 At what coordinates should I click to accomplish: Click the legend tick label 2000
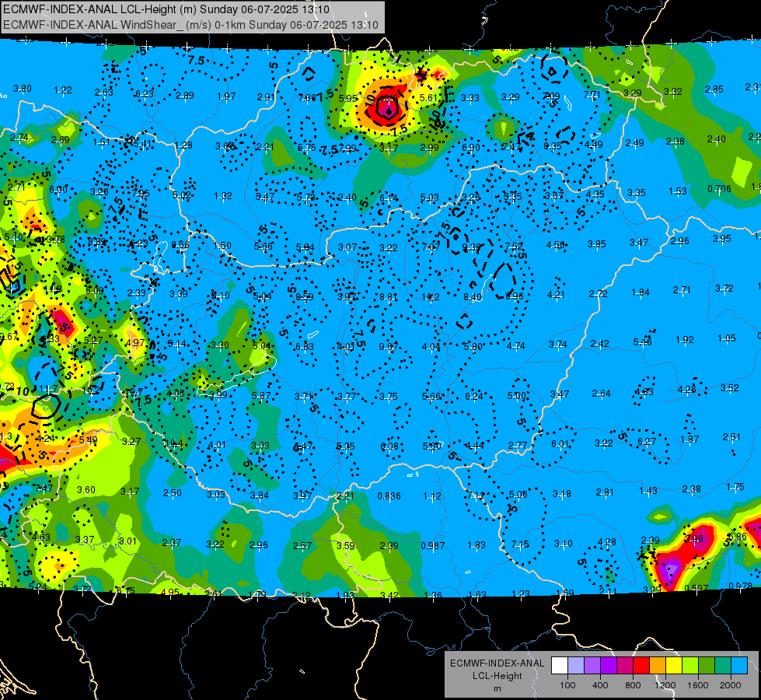pos(731,685)
